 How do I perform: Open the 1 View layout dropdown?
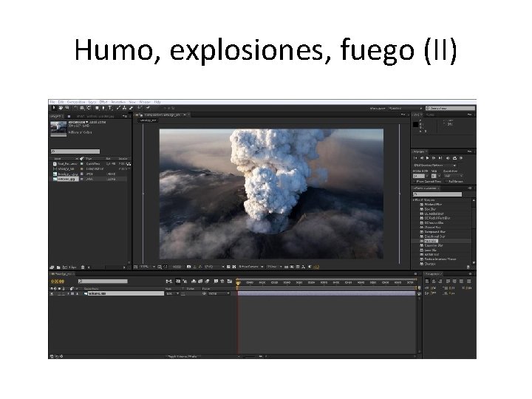274,267
